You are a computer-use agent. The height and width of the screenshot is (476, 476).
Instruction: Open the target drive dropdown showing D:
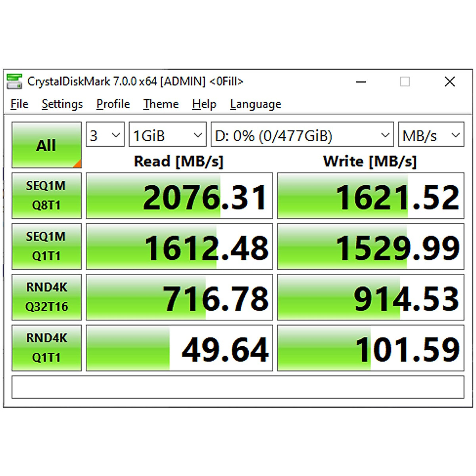pyautogui.click(x=302, y=135)
